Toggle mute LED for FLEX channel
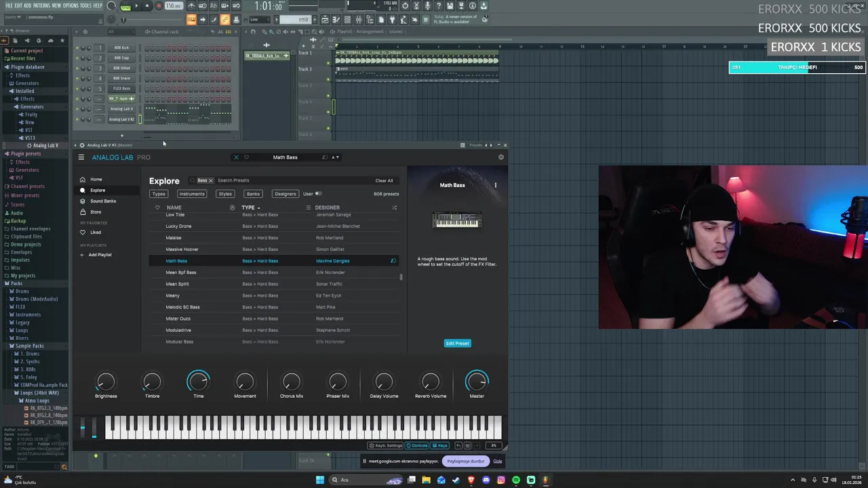Viewport: 868px width, 488px height. pyautogui.click(x=77, y=89)
